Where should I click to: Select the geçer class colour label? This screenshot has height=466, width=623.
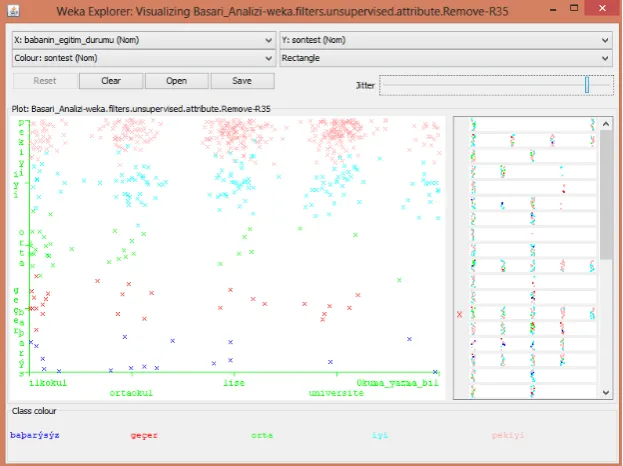pos(144,435)
